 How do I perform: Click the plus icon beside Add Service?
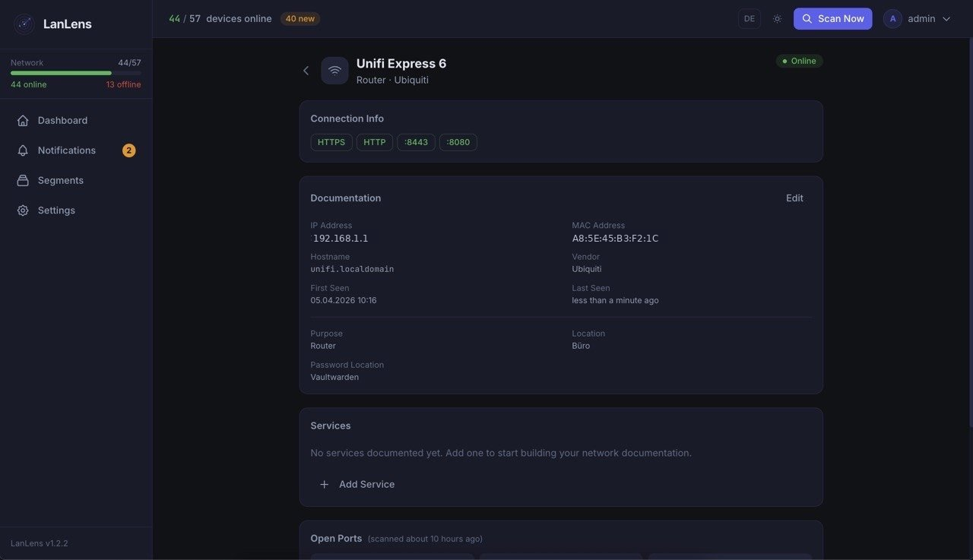324,485
